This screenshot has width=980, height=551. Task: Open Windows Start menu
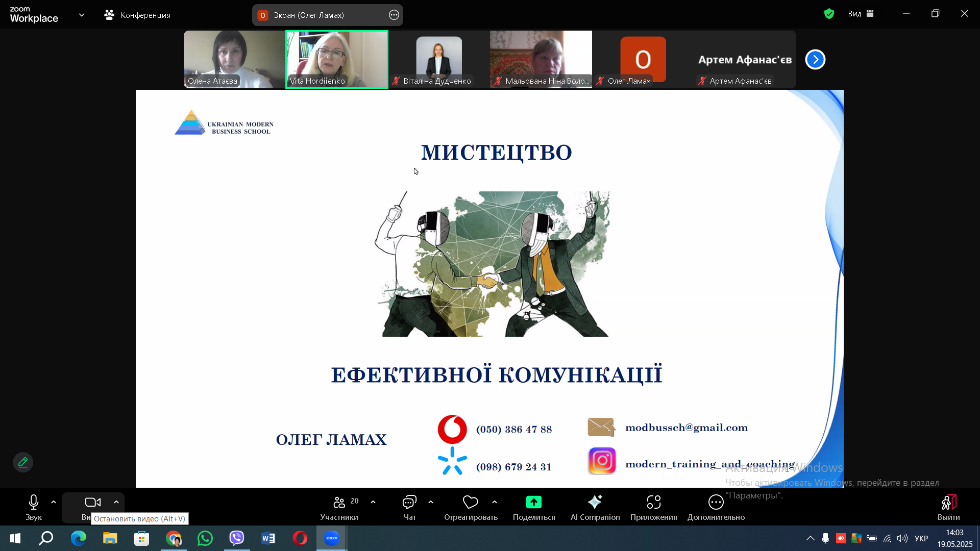[15, 538]
